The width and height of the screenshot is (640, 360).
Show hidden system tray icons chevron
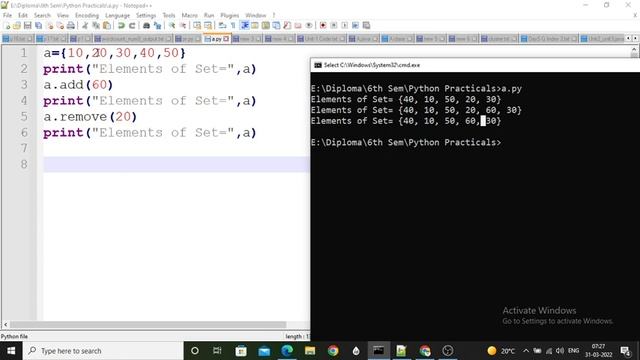pyautogui.click(x=526, y=351)
